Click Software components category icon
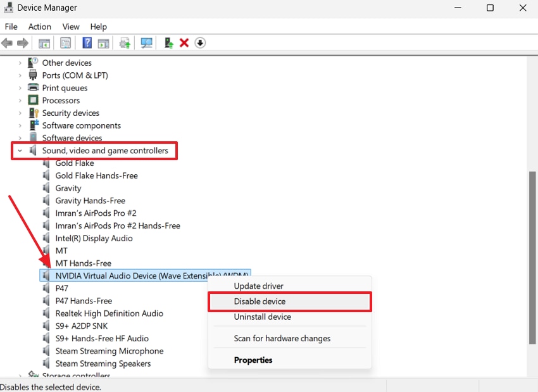 pyautogui.click(x=34, y=125)
